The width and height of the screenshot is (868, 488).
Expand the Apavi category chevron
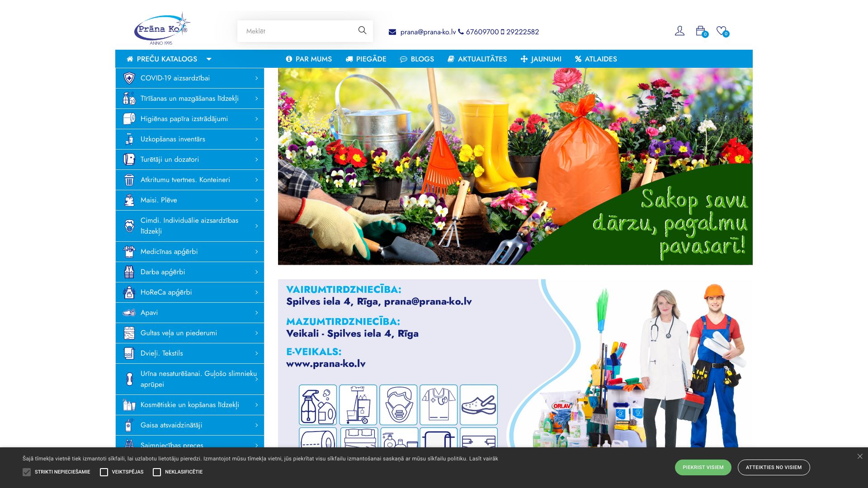coord(256,313)
